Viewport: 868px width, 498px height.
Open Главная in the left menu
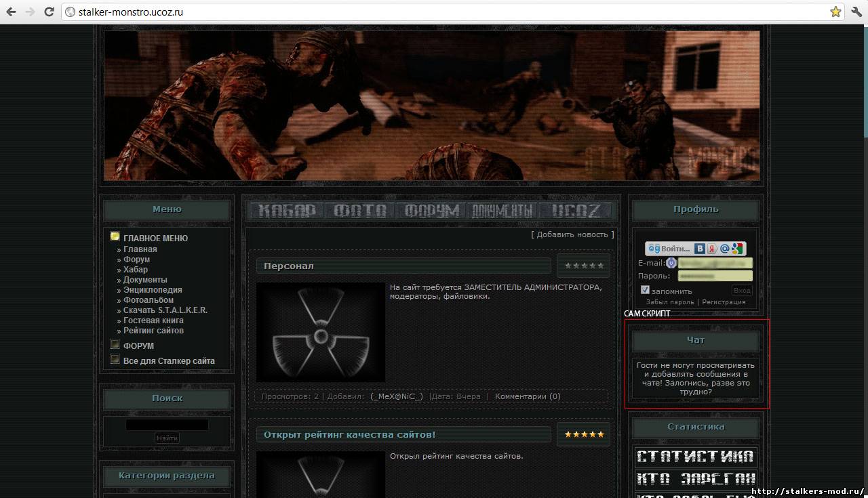pos(140,249)
